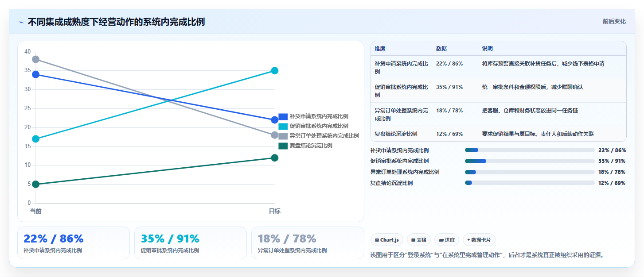Click table value 22% / 86%
Image resolution: width=644 pixels, height=277 pixels.
(449, 64)
